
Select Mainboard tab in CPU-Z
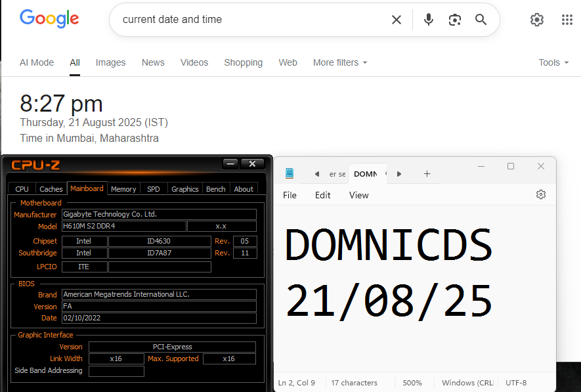pyautogui.click(x=87, y=188)
